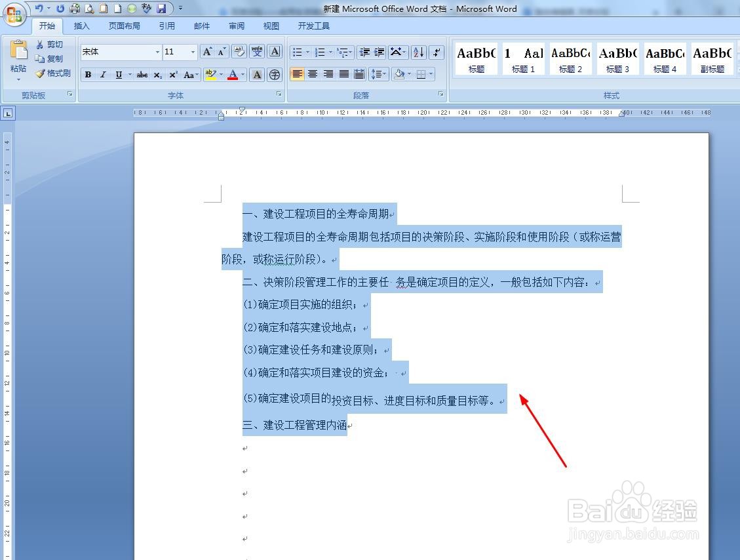This screenshot has width=740, height=560.
Task: Switch to 插入 ribbon tab
Action: [x=81, y=26]
